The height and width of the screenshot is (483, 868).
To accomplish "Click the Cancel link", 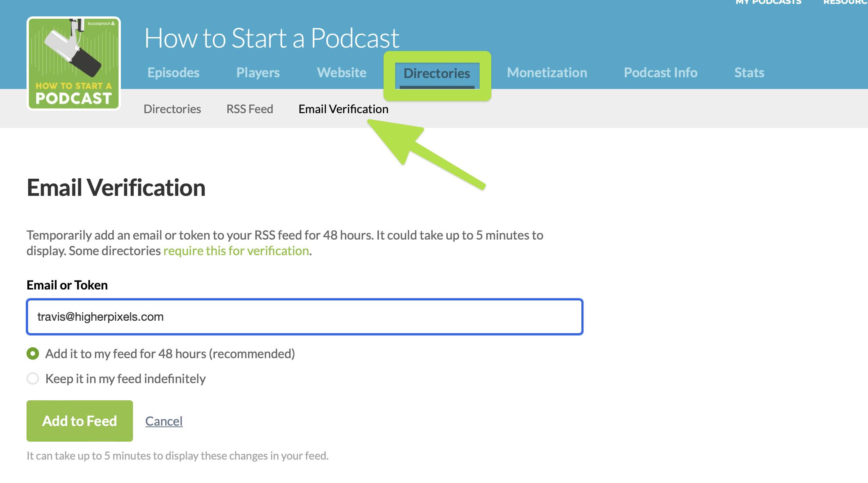I will (163, 421).
